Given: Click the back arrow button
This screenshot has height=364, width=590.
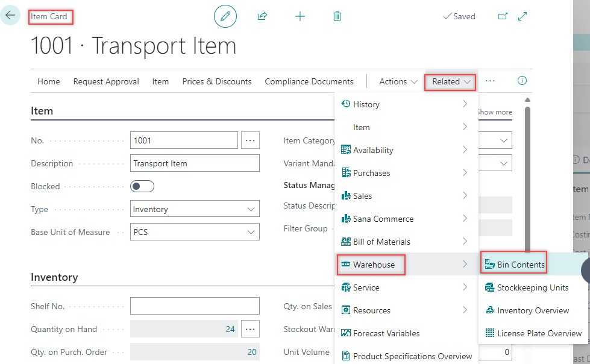Looking at the screenshot, I should click(x=10, y=16).
